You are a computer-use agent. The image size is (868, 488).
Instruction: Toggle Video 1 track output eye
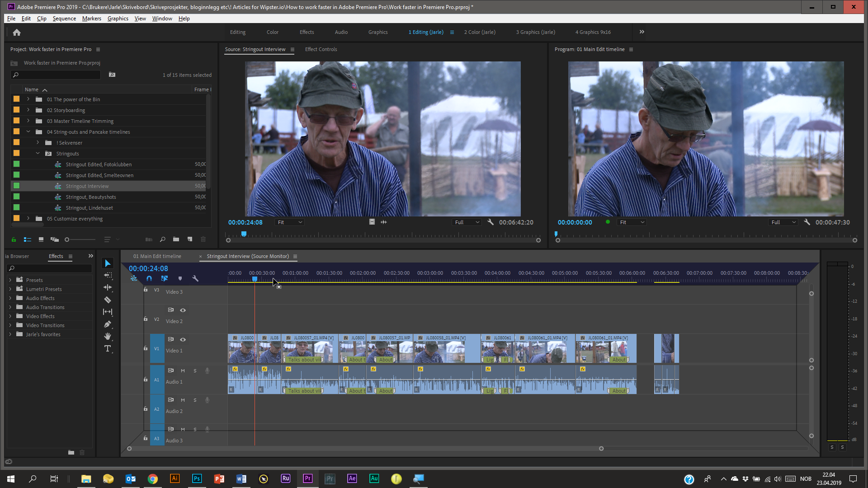click(183, 339)
